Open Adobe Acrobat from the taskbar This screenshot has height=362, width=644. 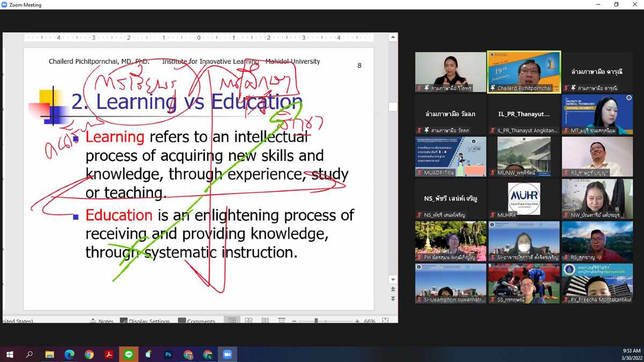point(109,354)
